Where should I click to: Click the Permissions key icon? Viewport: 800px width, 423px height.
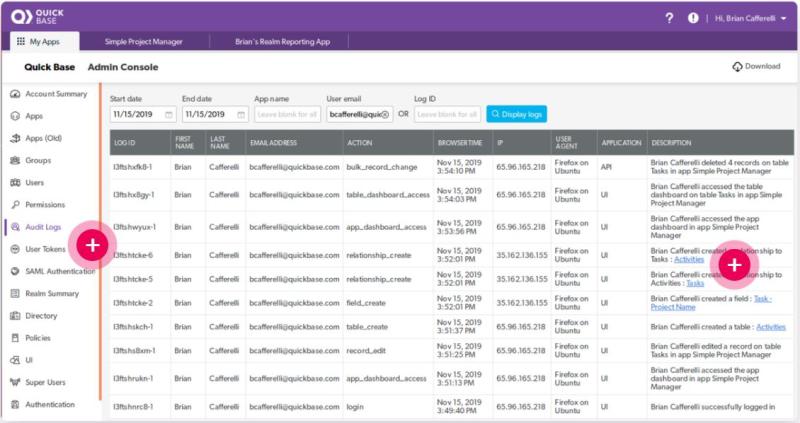[x=15, y=205]
